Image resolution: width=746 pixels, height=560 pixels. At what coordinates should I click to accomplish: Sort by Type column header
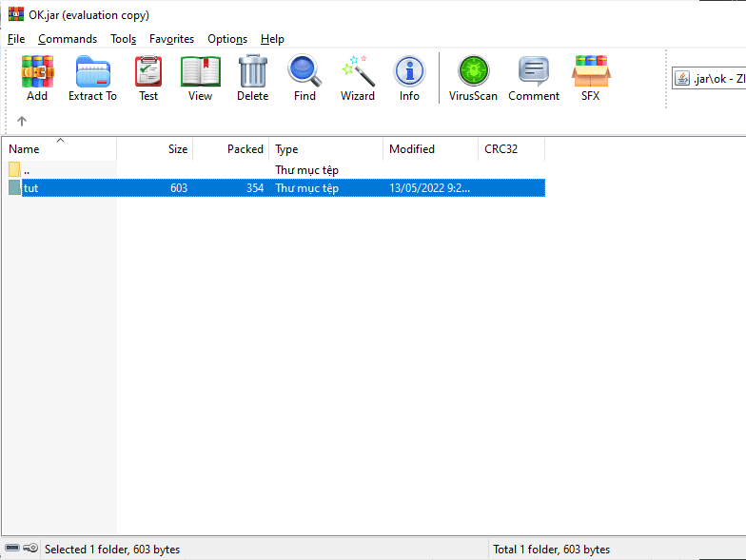(325, 148)
